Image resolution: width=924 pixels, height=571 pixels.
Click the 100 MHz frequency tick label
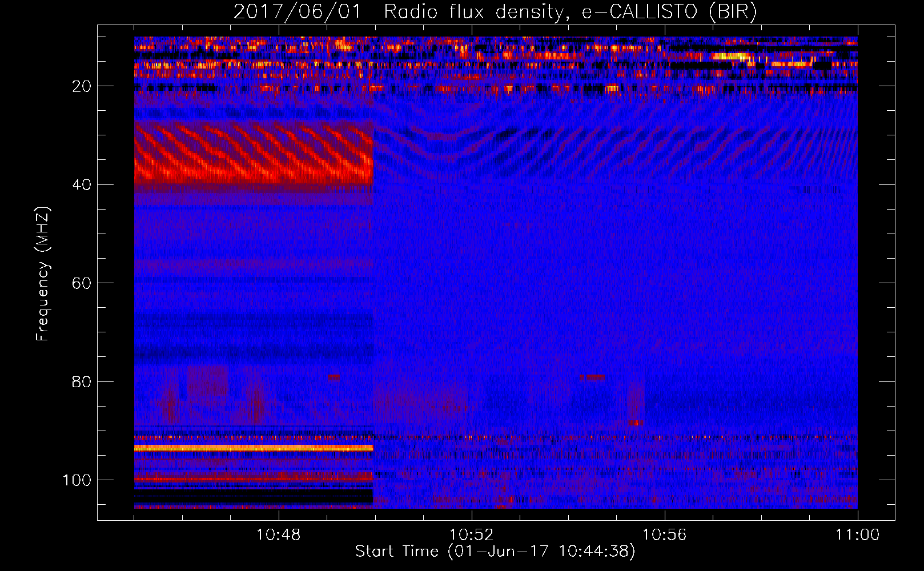pos(77,480)
